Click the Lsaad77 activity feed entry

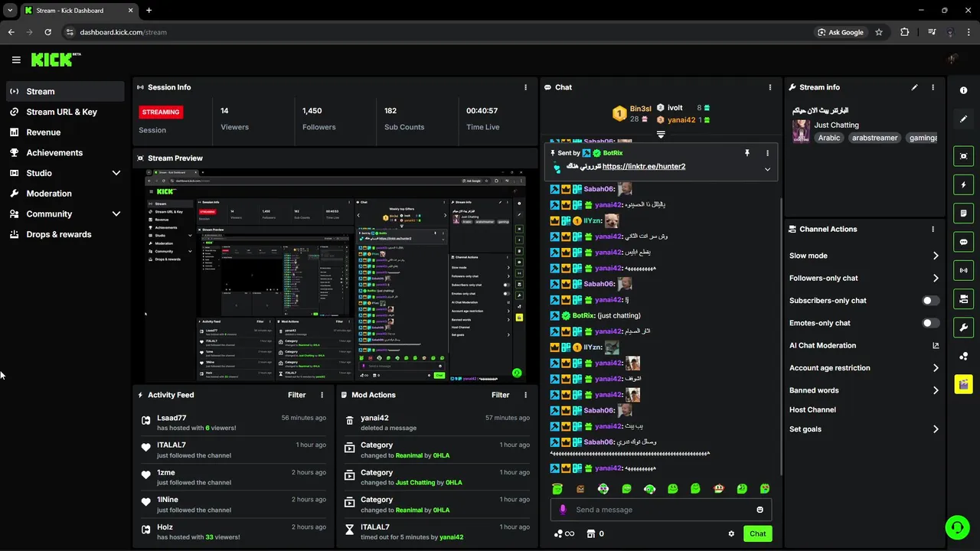click(234, 422)
